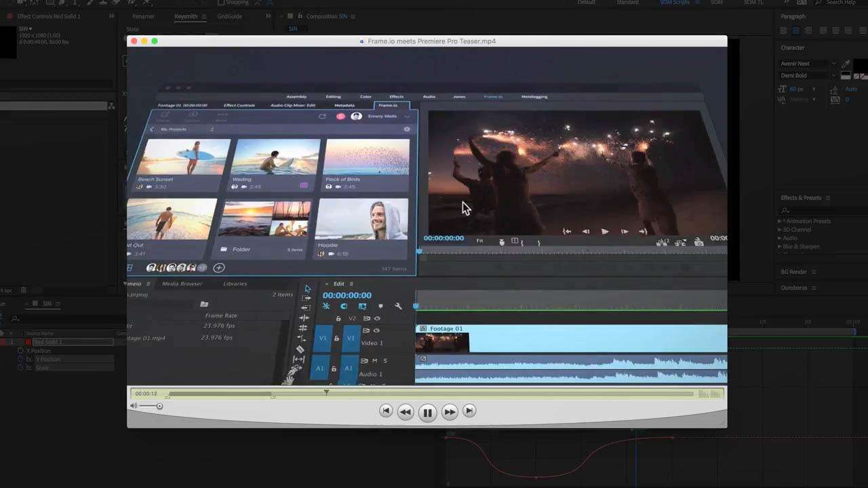Viewport: 868px width, 488px height.
Task: Open the My Projects dropdown
Action: click(x=212, y=129)
